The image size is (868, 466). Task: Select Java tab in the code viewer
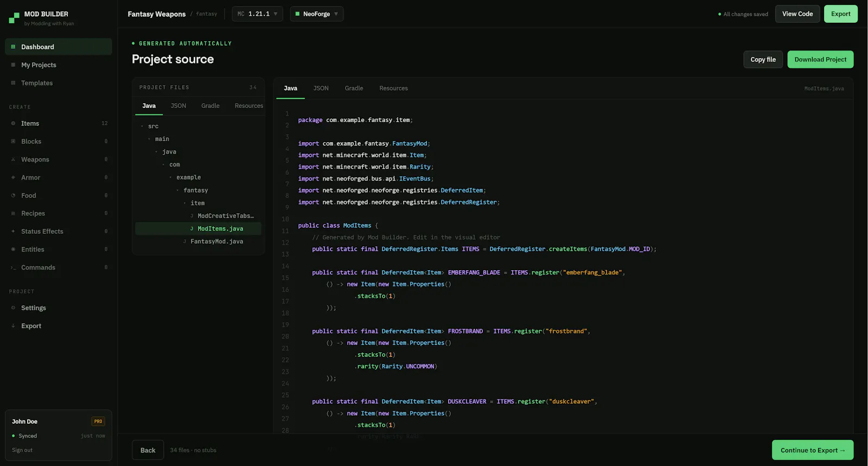coord(291,88)
